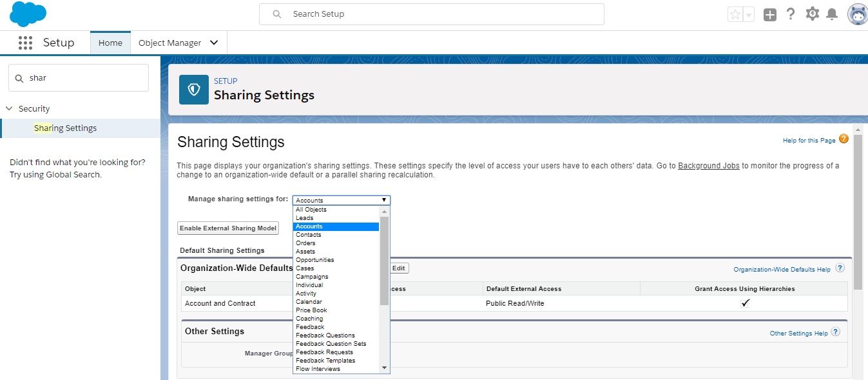This screenshot has width=868, height=380.
Task: Open the Setup gear menu
Action: click(x=812, y=13)
